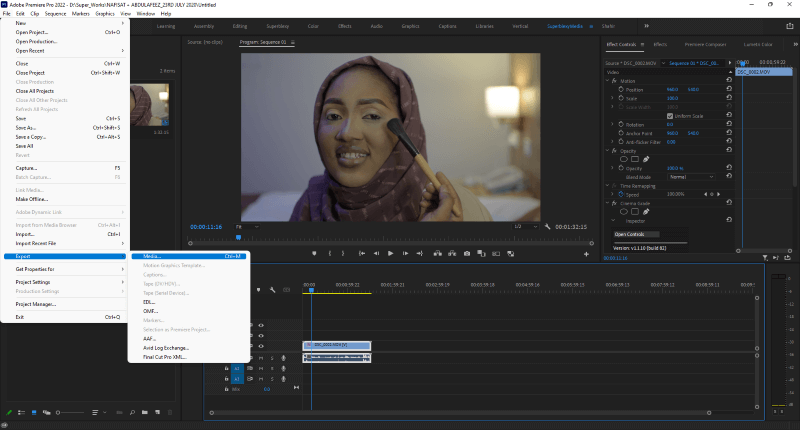Image resolution: width=800 pixels, height=430 pixels.
Task: Collapse Opacity effect group
Action: click(607, 150)
